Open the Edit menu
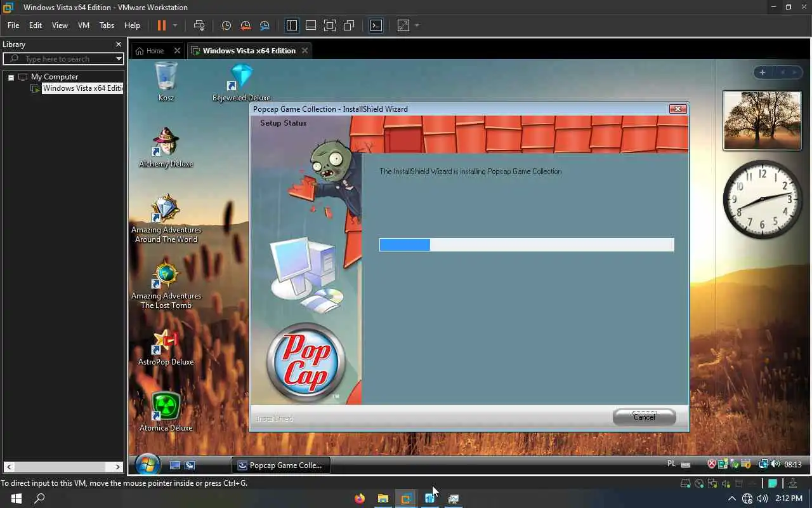This screenshot has height=508, width=812. pyautogui.click(x=36, y=25)
